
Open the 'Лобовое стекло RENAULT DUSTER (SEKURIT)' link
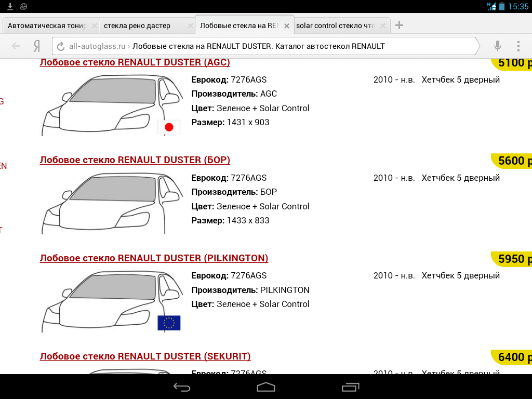[145, 356]
